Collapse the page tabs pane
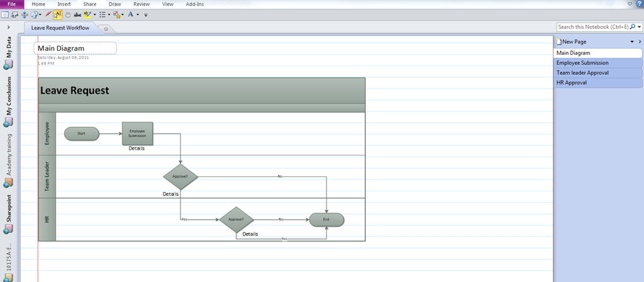This screenshot has height=282, width=644. coord(640,41)
